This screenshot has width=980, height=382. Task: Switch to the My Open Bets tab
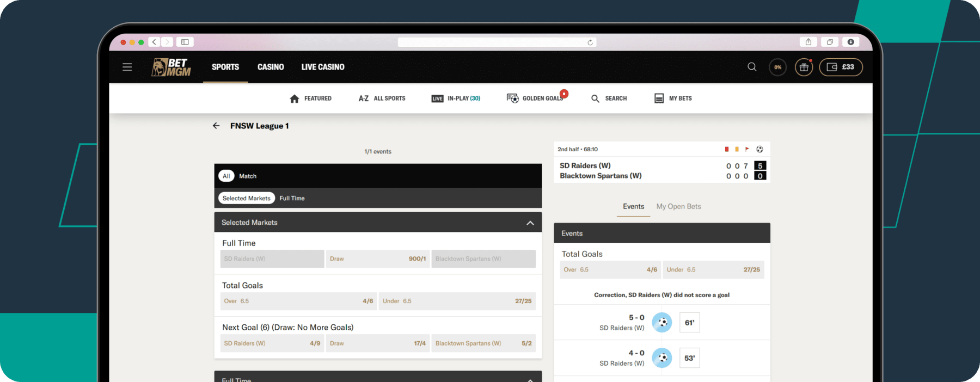click(x=678, y=207)
